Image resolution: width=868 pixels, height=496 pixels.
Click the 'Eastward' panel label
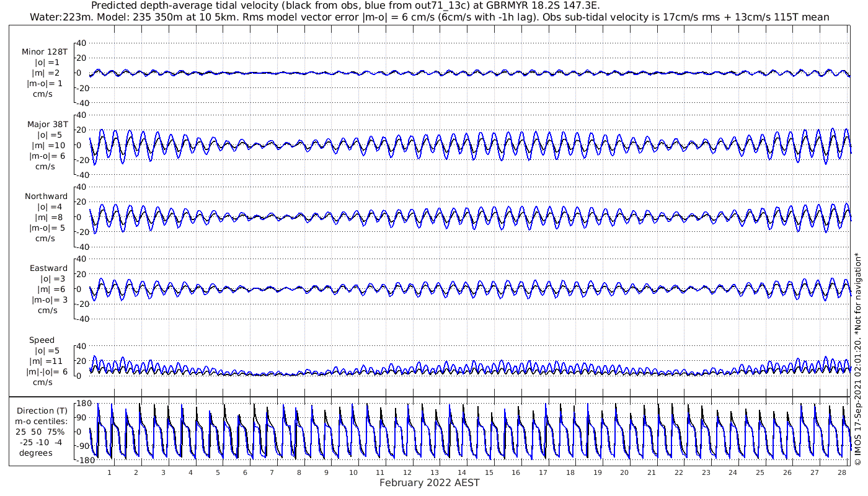pyautogui.click(x=48, y=268)
